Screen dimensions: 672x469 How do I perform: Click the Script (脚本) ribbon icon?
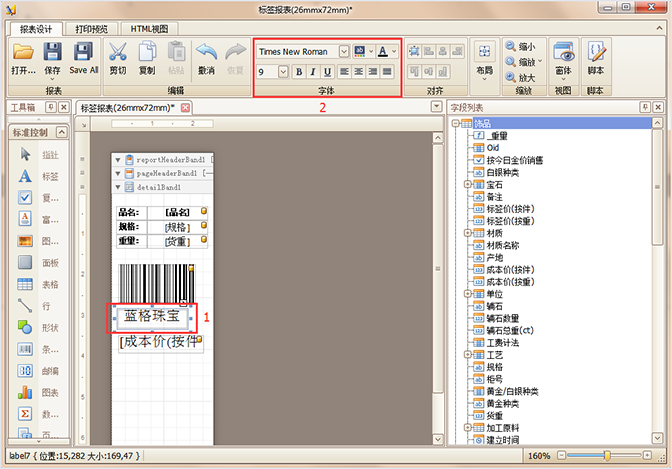[596, 57]
